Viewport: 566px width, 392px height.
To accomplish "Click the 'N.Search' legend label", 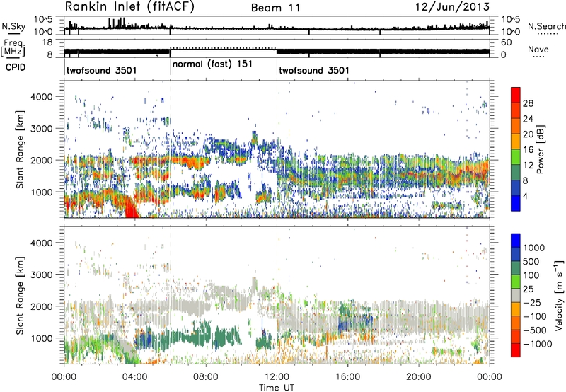I will pyautogui.click(x=546, y=26).
